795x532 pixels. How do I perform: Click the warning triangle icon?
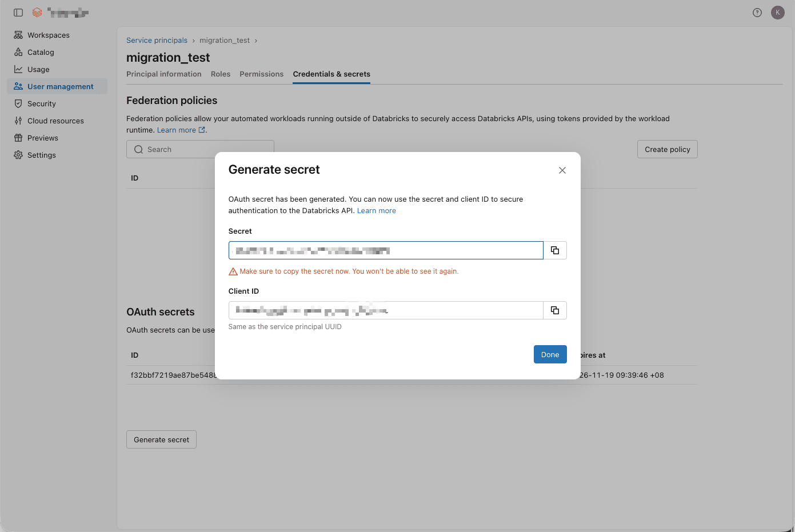[233, 271]
